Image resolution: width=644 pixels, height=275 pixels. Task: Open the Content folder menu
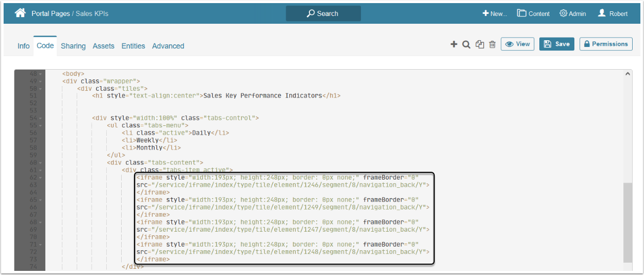(533, 13)
